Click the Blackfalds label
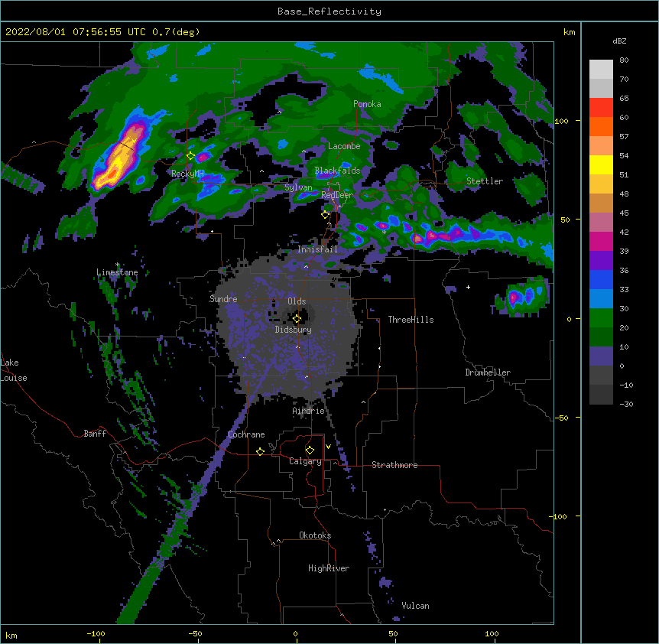The image size is (659, 644). [x=337, y=171]
